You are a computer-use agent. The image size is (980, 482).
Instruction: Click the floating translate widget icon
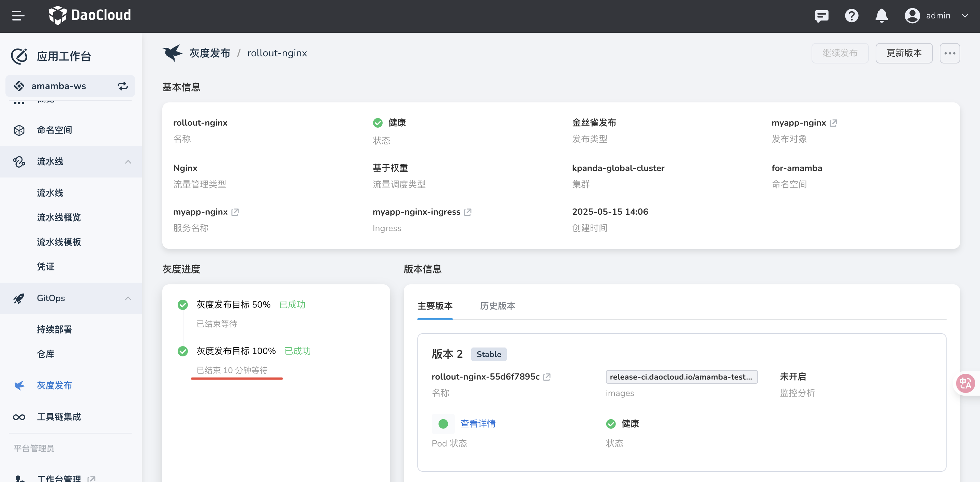[x=965, y=383]
